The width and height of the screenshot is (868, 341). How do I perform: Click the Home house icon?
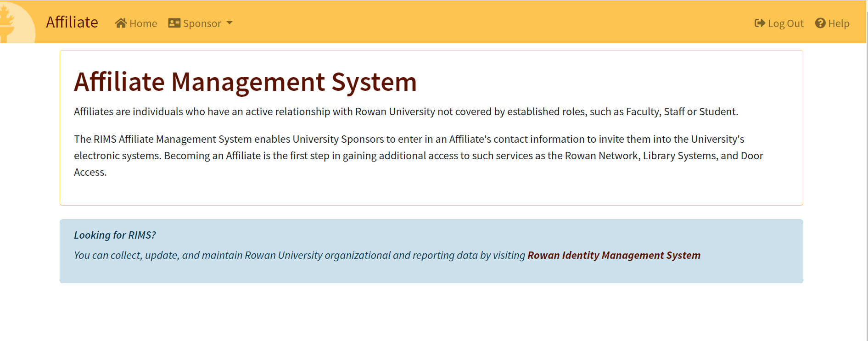[x=121, y=23]
